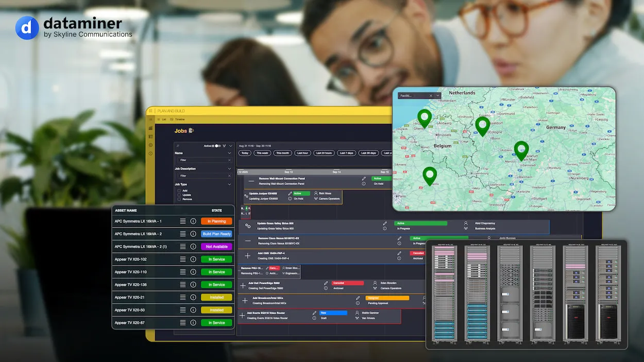Viewport: 644px width, 362px height.
Task: Click the Camera Operators team icon on Add Dell PowerEdge R660
Action: click(375, 288)
